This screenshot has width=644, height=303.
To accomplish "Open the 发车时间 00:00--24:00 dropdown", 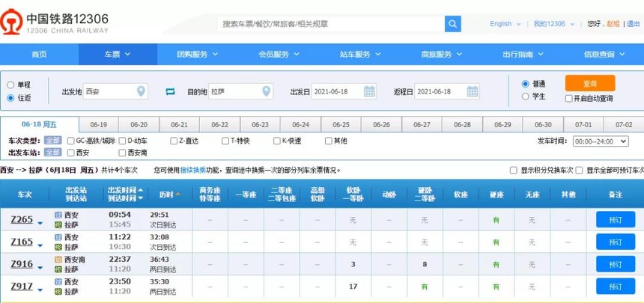I will click(x=601, y=141).
